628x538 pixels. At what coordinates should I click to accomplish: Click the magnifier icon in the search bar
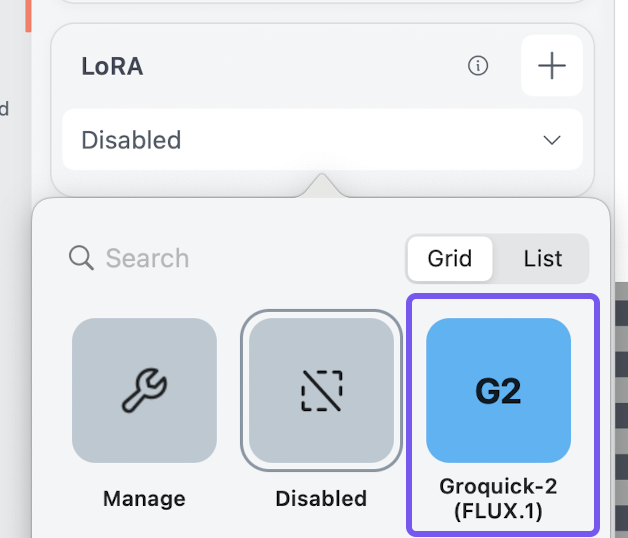click(x=81, y=258)
